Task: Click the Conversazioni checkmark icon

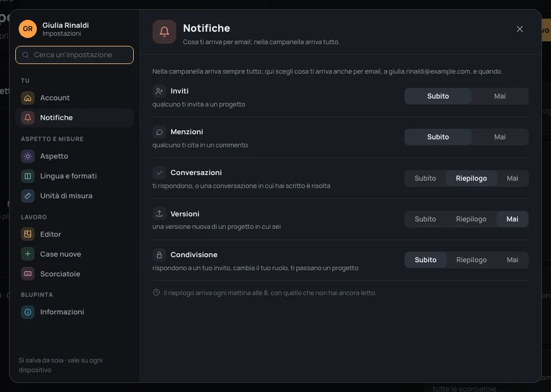Action: pyautogui.click(x=159, y=173)
